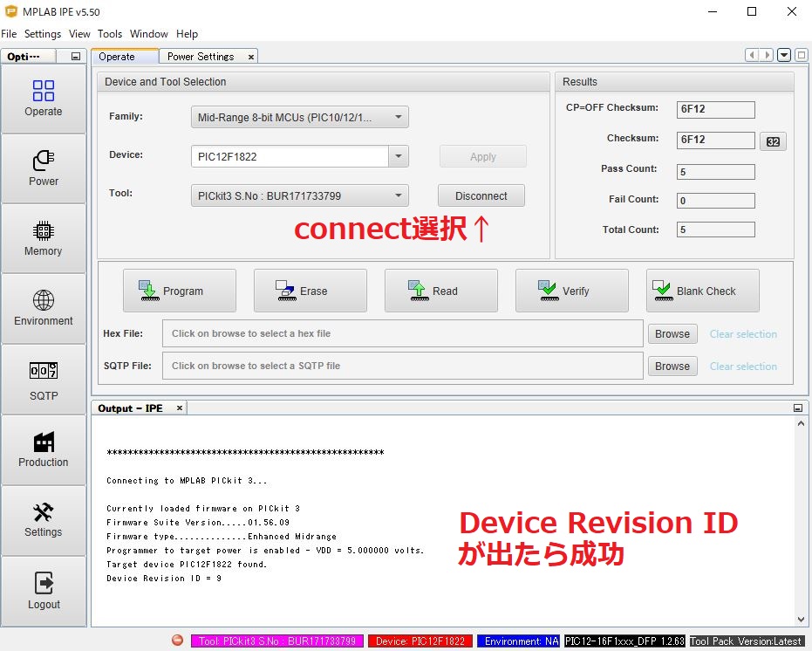Click the Program button

click(x=180, y=291)
